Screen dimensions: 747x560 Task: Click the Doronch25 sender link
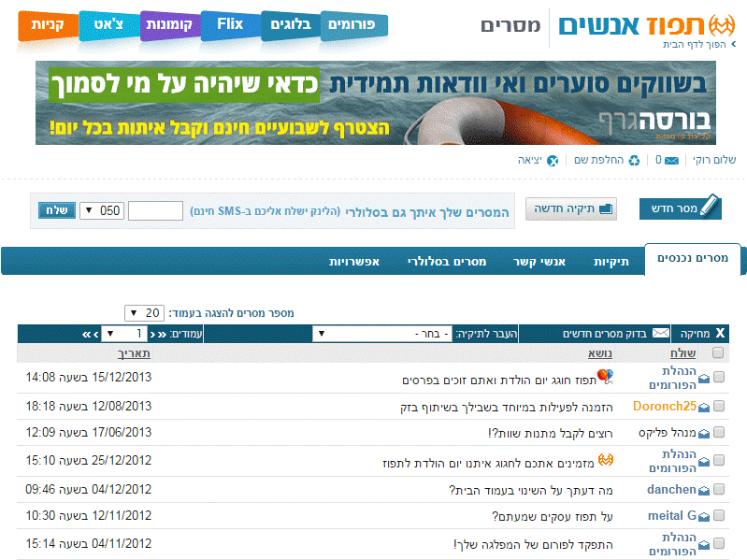[665, 406]
